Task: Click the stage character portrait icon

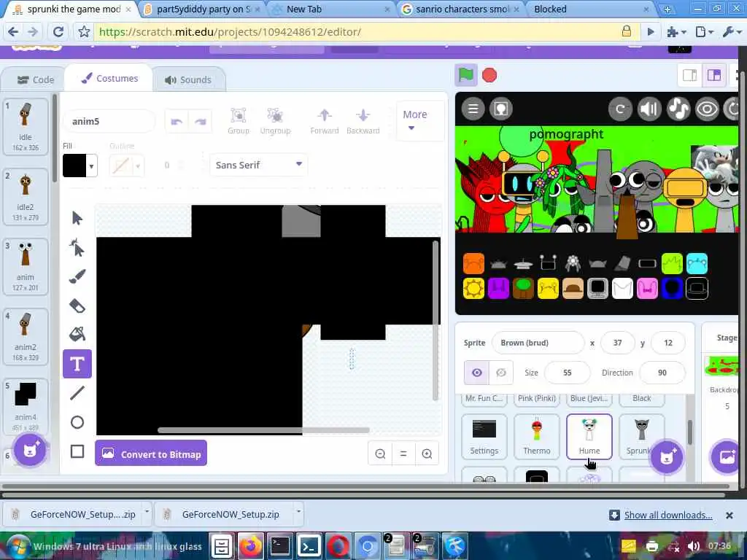Action: [500, 109]
